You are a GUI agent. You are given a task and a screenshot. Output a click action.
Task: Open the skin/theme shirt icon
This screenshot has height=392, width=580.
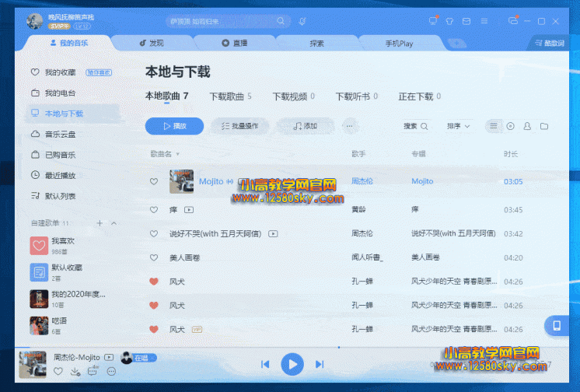pyautogui.click(x=449, y=21)
